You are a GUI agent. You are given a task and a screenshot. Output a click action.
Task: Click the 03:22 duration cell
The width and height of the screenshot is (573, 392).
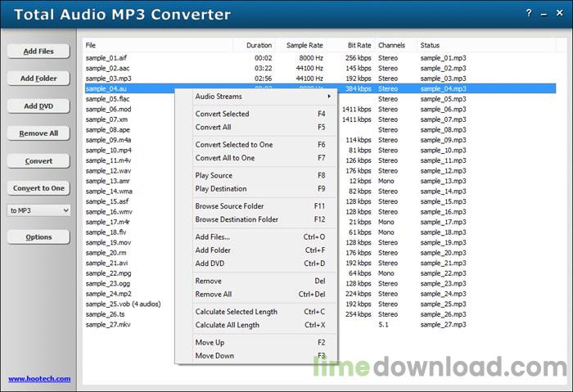tap(263, 68)
